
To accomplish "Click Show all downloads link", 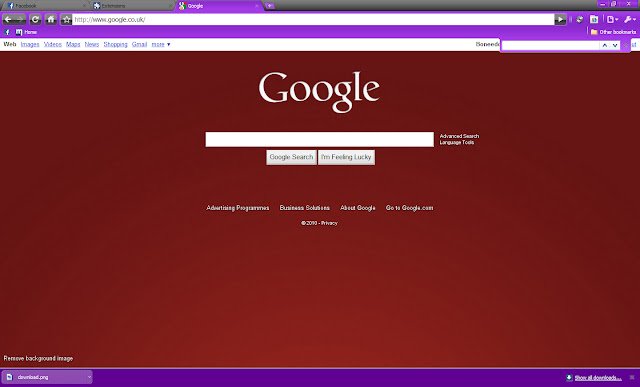I will coord(598,378).
